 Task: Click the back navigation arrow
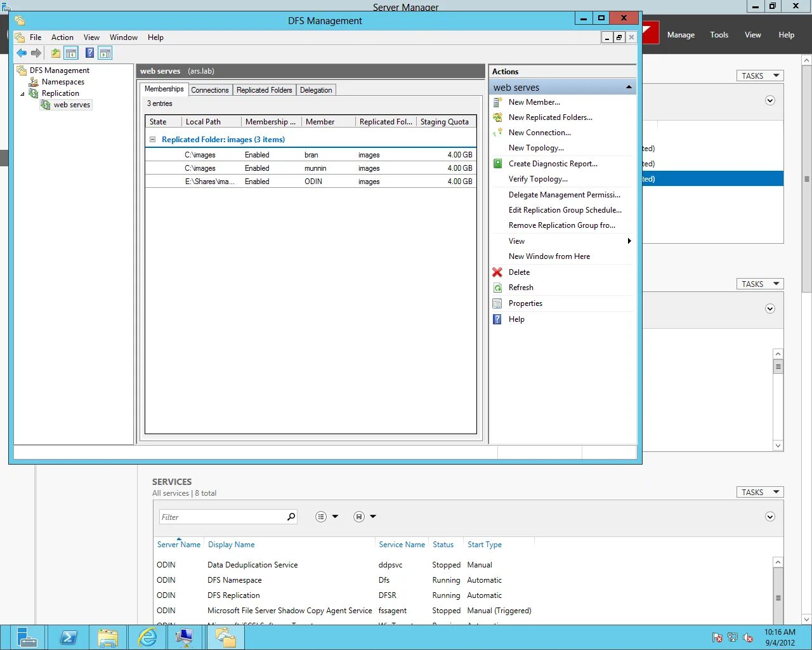click(21, 53)
